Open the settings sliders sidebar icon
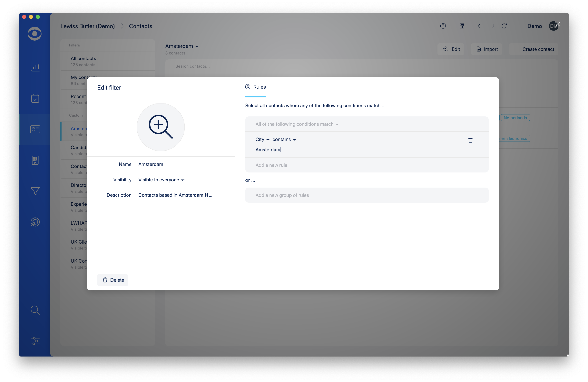The image size is (588, 382). point(35,341)
